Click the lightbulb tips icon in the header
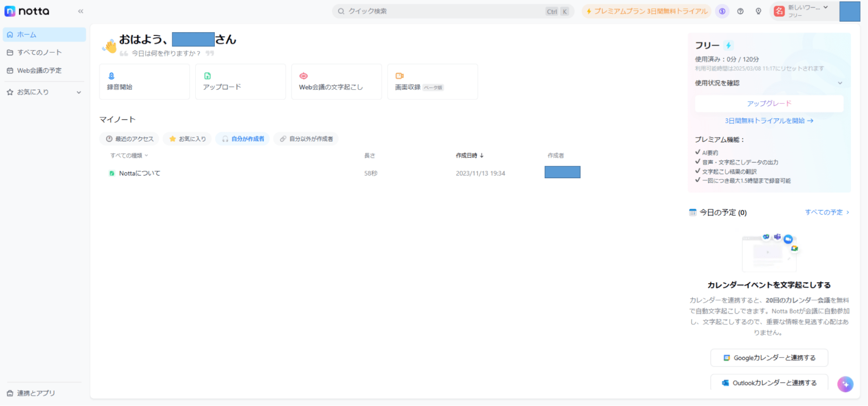This screenshot has height=406, width=868. tap(758, 11)
